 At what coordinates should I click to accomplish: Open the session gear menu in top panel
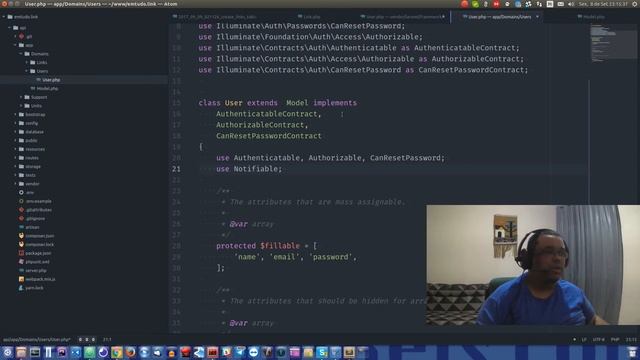[635, 4]
